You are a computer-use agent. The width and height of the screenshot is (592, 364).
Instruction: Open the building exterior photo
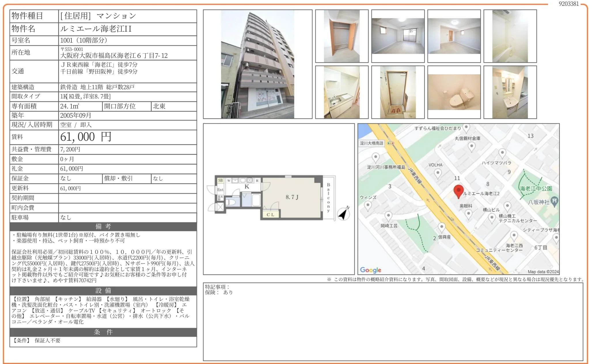coord(257,64)
